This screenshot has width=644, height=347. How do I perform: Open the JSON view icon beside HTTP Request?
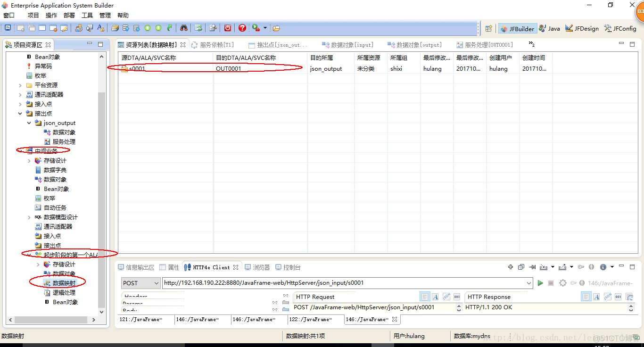[x=446, y=297]
